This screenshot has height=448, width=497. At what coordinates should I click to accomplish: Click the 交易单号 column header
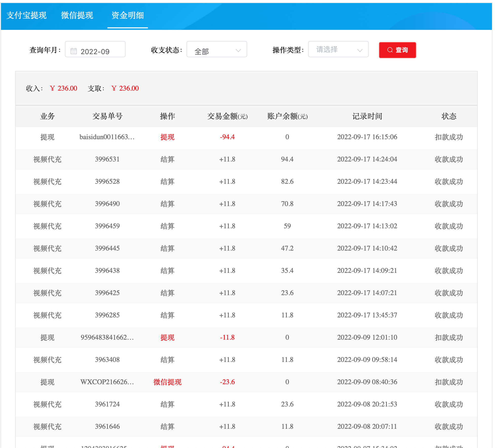tap(107, 116)
